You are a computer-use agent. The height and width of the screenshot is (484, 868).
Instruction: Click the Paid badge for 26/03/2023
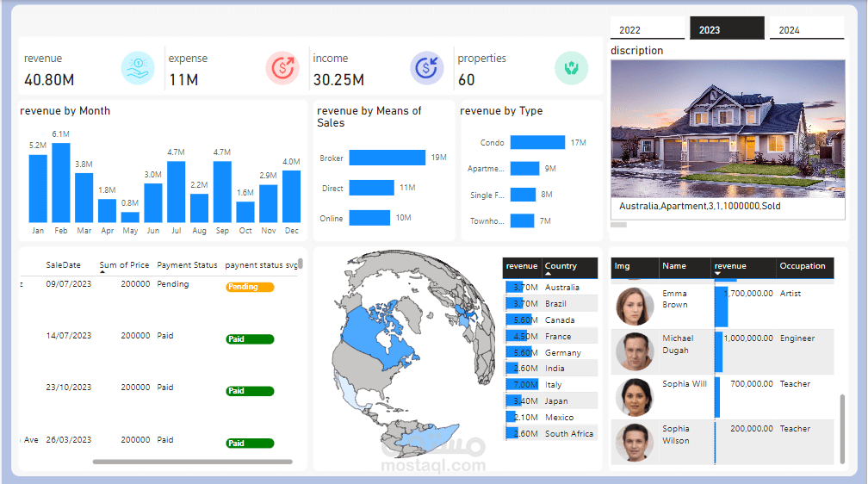point(250,443)
